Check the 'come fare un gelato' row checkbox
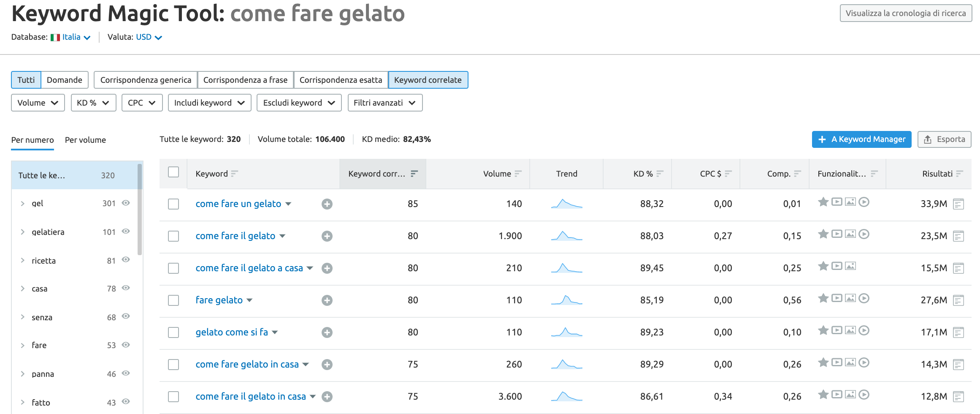 click(173, 204)
